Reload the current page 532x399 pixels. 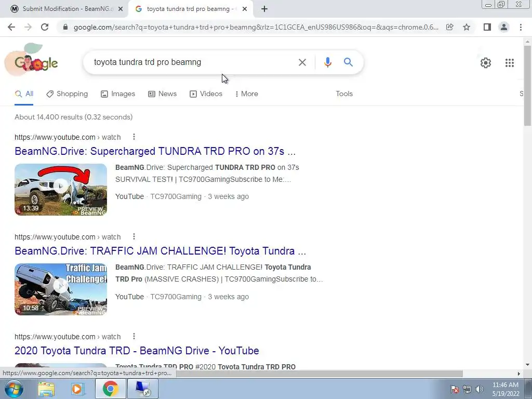[x=45, y=27]
